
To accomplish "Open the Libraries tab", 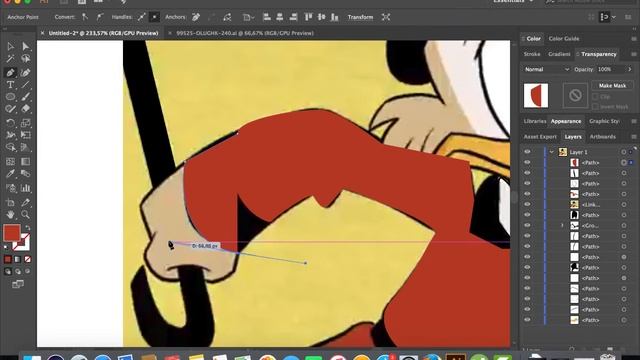I will coord(535,121).
